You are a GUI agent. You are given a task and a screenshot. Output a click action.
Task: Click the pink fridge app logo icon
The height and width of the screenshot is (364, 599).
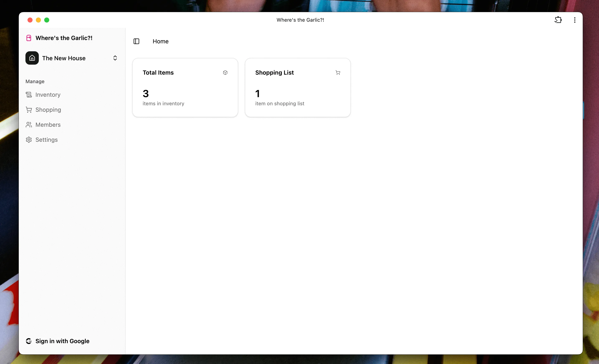[29, 38]
